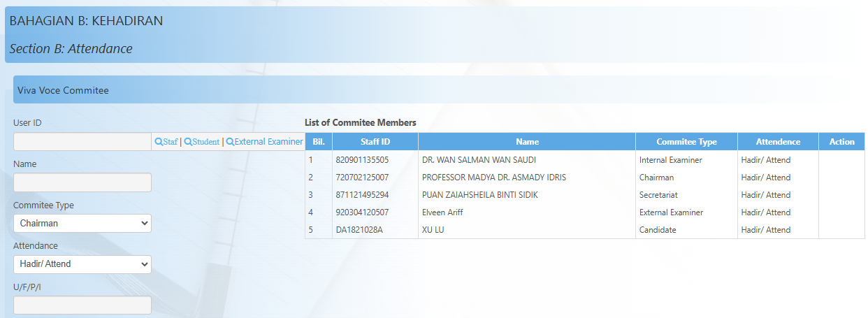
Task: Click the Staff ID column header
Action: click(375, 142)
